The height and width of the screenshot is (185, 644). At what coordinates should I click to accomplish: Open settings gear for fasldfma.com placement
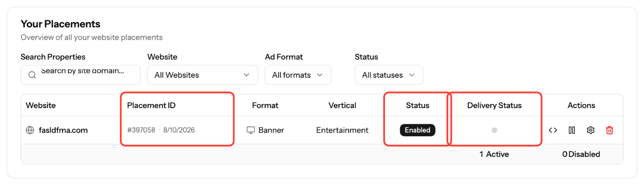pos(591,130)
